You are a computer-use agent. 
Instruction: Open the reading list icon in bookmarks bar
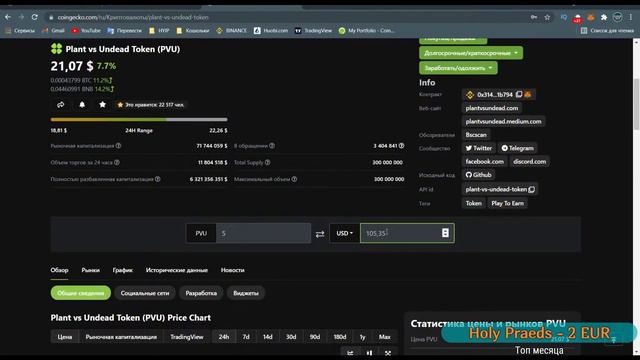(x=584, y=31)
